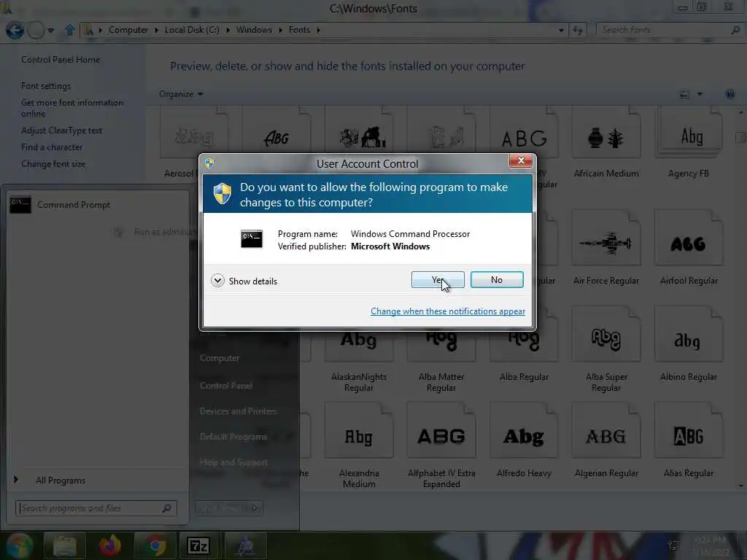Select the Air Force Regular font
Viewport: 747px width, 560px height.
[x=606, y=248]
